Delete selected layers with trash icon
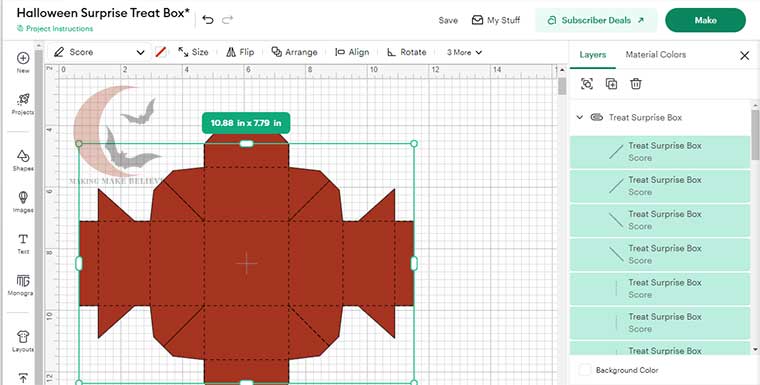This screenshot has width=760, height=385. 636,84
